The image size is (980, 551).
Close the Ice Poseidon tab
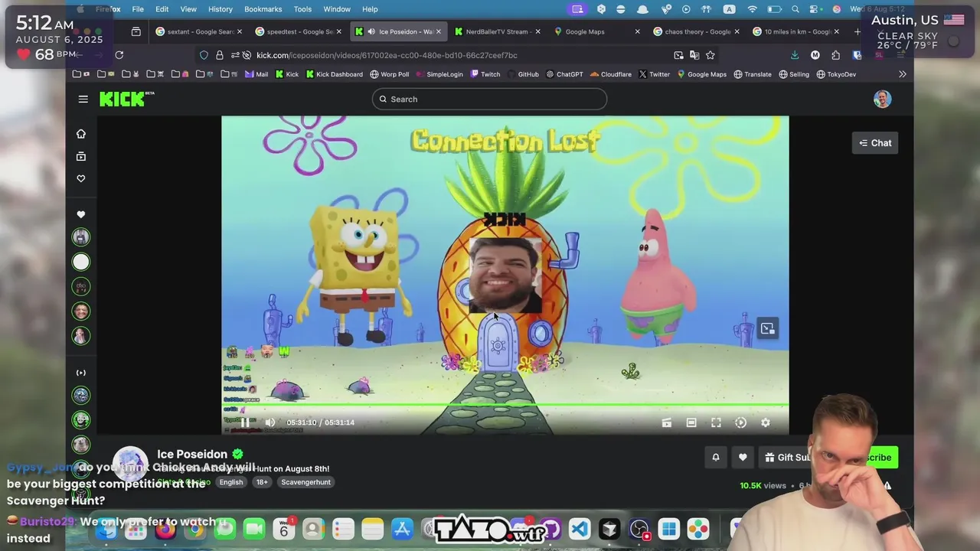coord(439,31)
